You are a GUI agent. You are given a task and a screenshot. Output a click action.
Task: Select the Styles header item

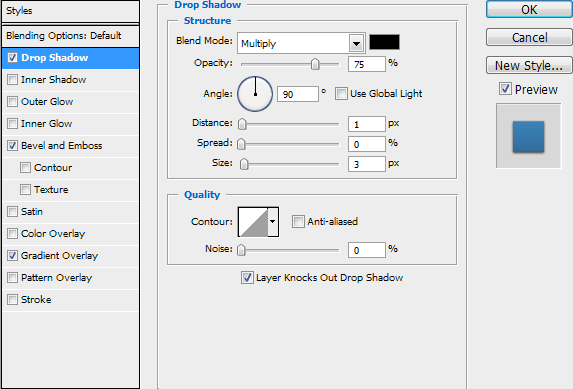[x=71, y=11]
